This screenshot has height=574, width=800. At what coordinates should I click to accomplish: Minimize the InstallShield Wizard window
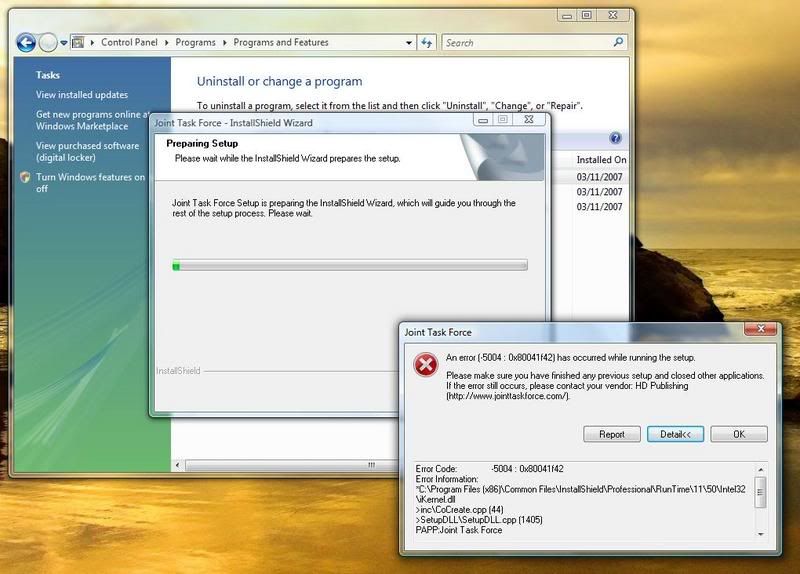[483, 120]
